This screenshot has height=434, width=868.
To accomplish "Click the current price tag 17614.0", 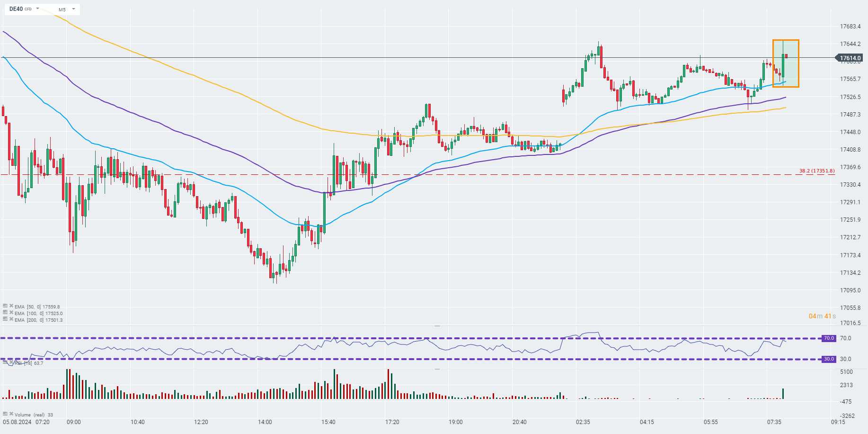I will [850, 58].
